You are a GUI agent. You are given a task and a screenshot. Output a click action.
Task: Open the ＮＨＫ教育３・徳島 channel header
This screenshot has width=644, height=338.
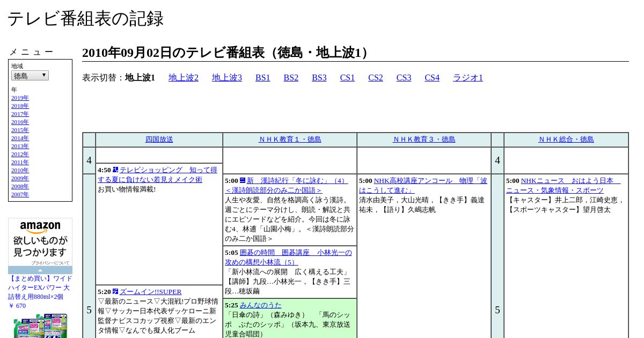click(424, 139)
